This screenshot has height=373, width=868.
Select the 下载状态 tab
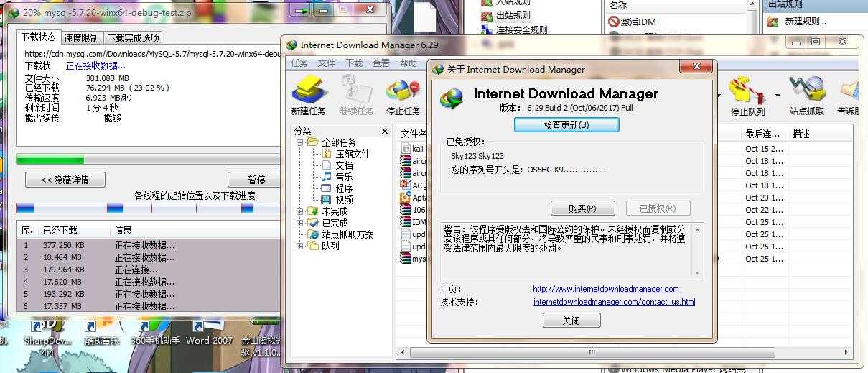(x=39, y=37)
